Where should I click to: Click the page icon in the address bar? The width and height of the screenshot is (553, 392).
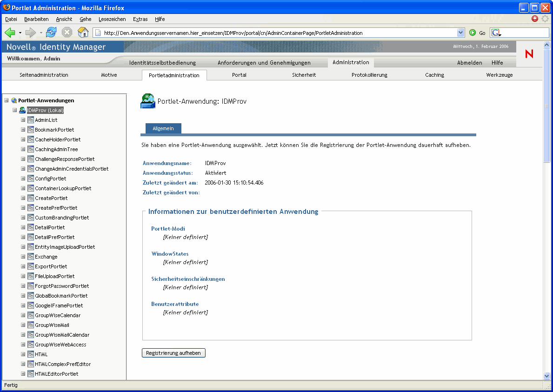click(x=99, y=33)
